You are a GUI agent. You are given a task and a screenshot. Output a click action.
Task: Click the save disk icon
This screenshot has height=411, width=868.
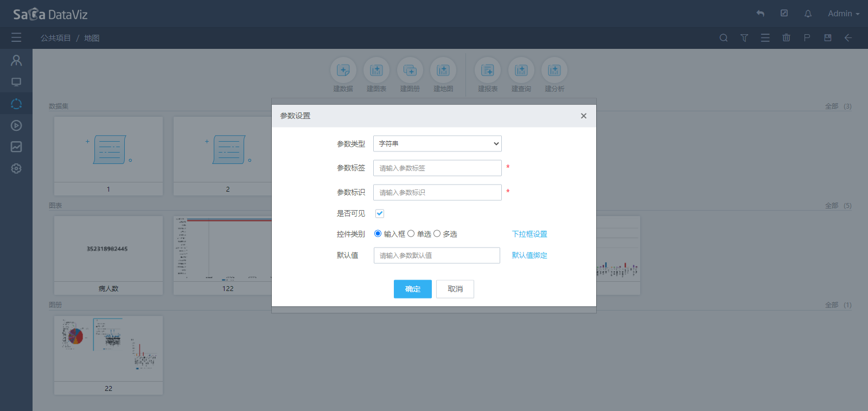[828, 38]
